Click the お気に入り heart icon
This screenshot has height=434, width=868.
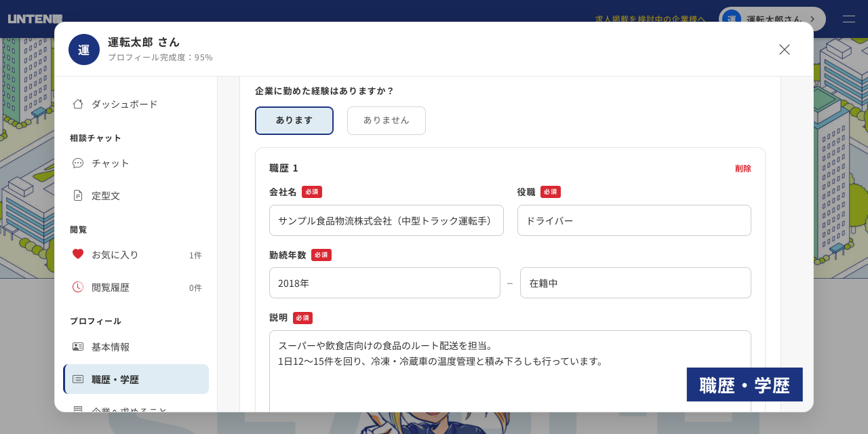pos(78,254)
